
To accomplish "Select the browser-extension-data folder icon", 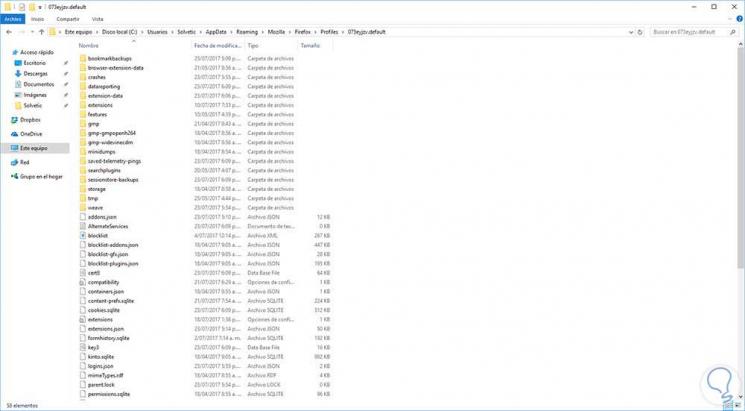I will (83, 68).
